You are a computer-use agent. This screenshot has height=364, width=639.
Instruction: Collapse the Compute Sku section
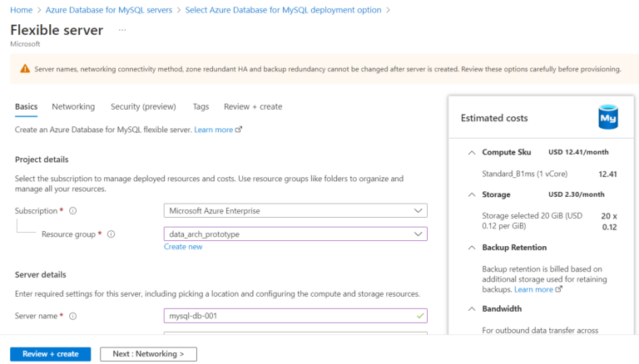(x=472, y=153)
